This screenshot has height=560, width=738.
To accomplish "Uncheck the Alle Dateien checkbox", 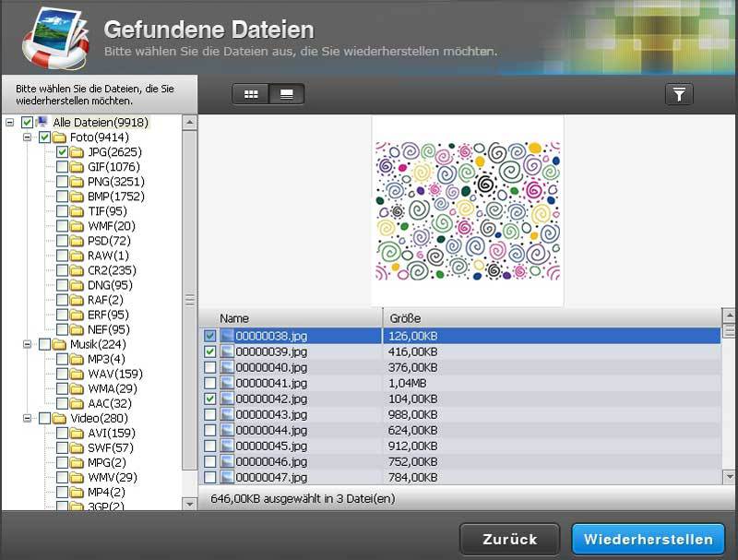I will tap(27, 123).
